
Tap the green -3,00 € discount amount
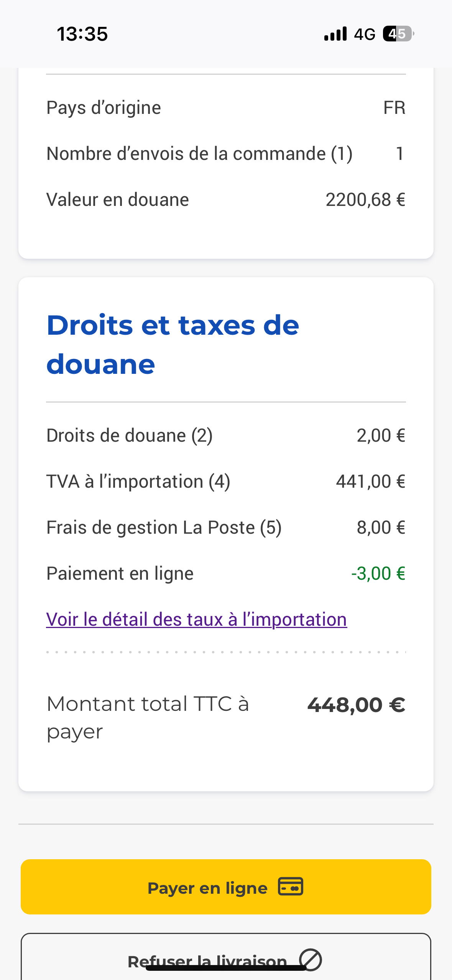point(378,574)
